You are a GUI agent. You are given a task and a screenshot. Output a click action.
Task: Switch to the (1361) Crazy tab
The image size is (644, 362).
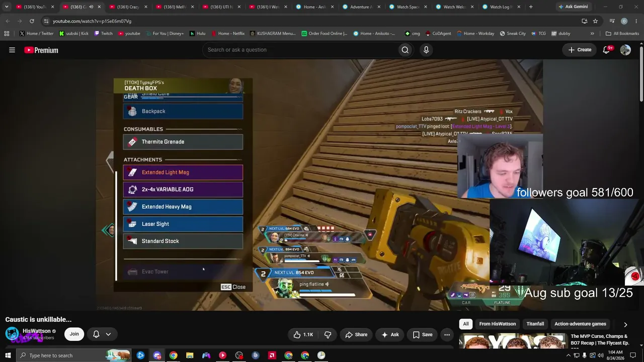(x=128, y=7)
